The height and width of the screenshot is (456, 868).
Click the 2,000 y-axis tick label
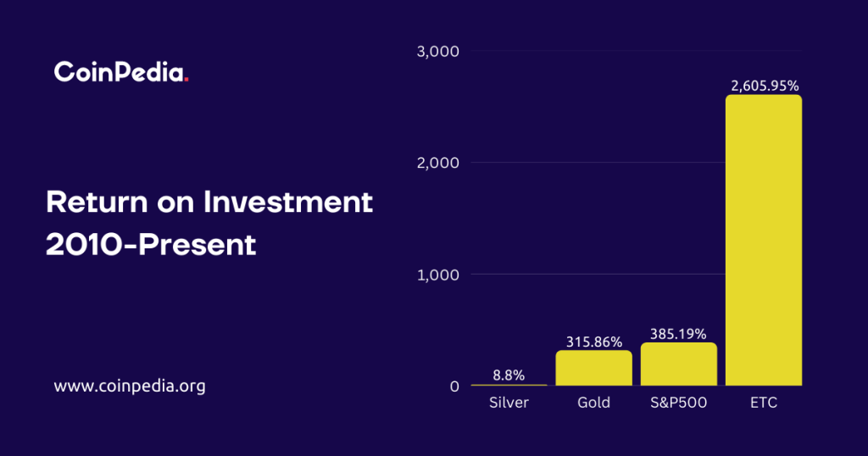[x=438, y=163]
